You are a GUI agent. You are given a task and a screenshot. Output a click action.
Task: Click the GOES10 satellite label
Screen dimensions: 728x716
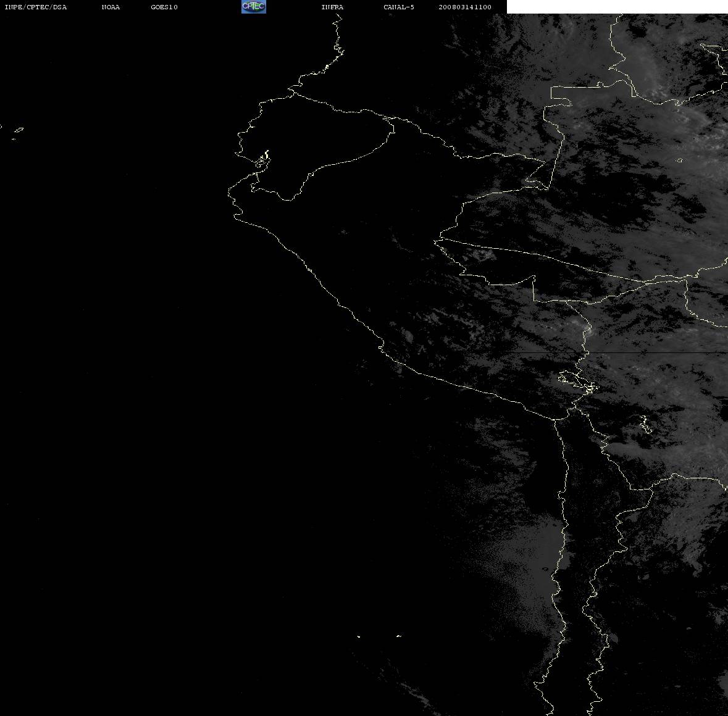(x=164, y=7)
